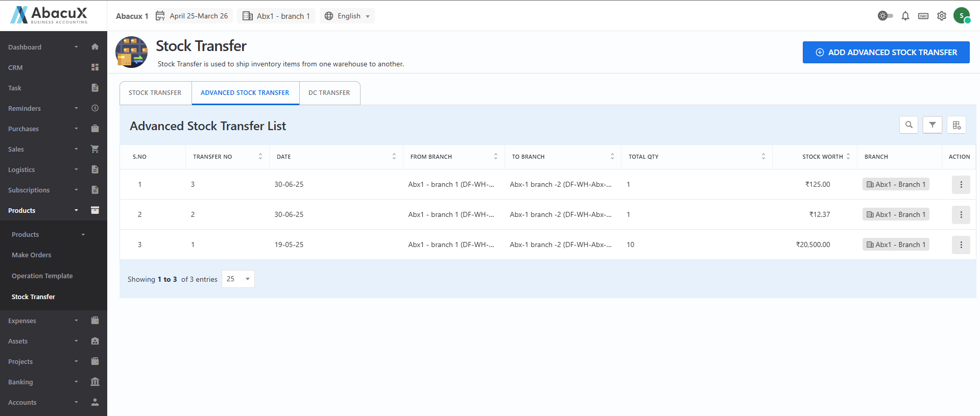Open Make Orders in sidebar
The image size is (980, 416).
(x=32, y=255)
